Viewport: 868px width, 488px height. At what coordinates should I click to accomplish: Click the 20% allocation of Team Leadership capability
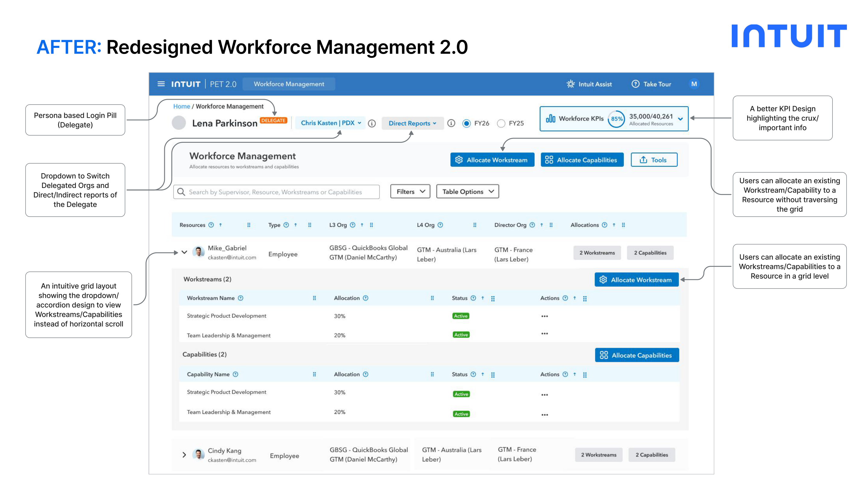(339, 411)
